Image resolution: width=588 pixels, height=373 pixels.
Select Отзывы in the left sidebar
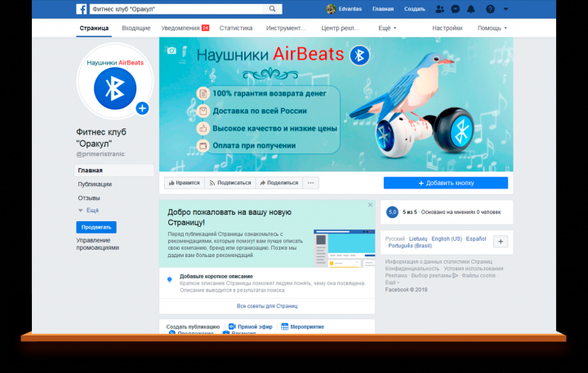point(89,198)
